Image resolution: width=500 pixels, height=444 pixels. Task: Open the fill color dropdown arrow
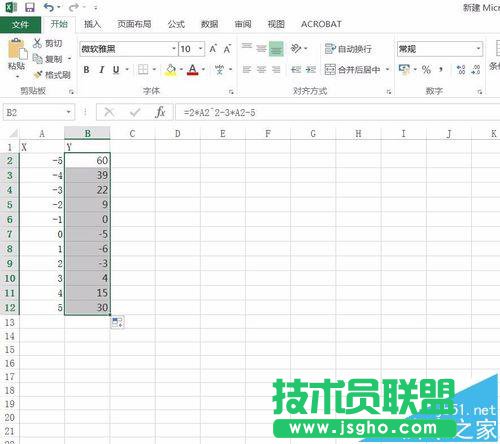click(181, 70)
